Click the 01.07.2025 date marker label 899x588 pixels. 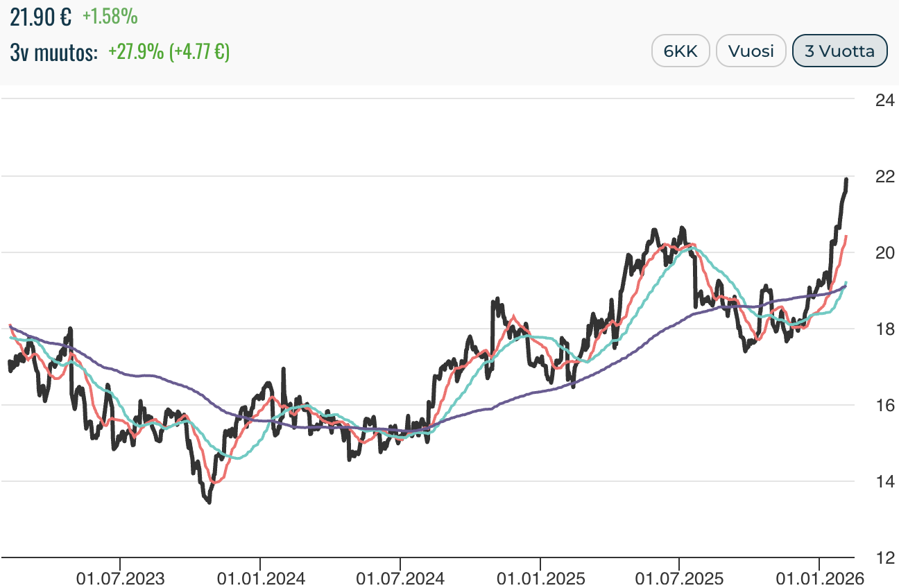[x=680, y=578]
